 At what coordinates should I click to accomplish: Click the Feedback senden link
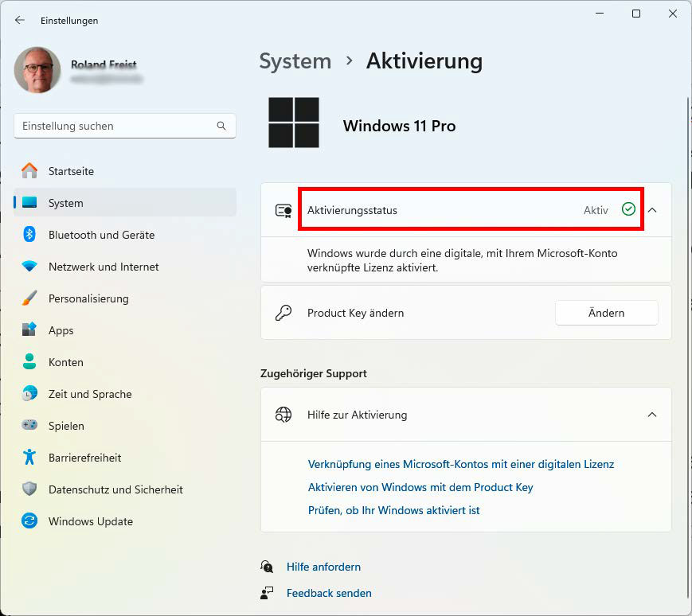coord(329,593)
